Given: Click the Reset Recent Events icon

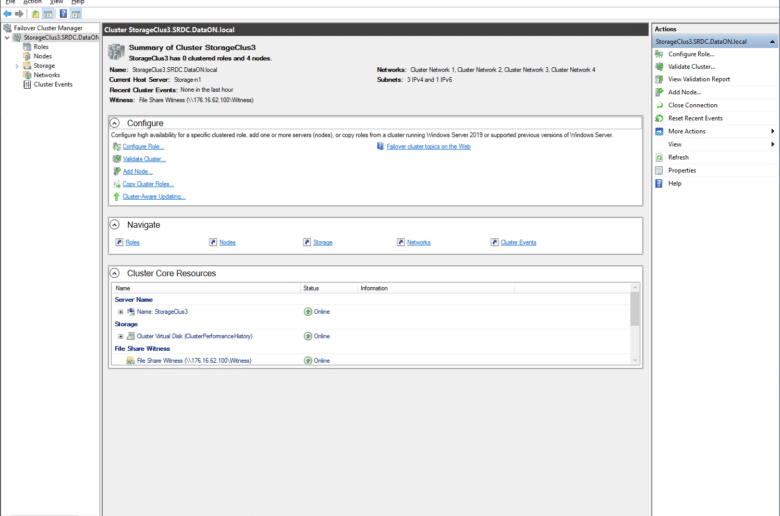Looking at the screenshot, I should click(x=659, y=118).
